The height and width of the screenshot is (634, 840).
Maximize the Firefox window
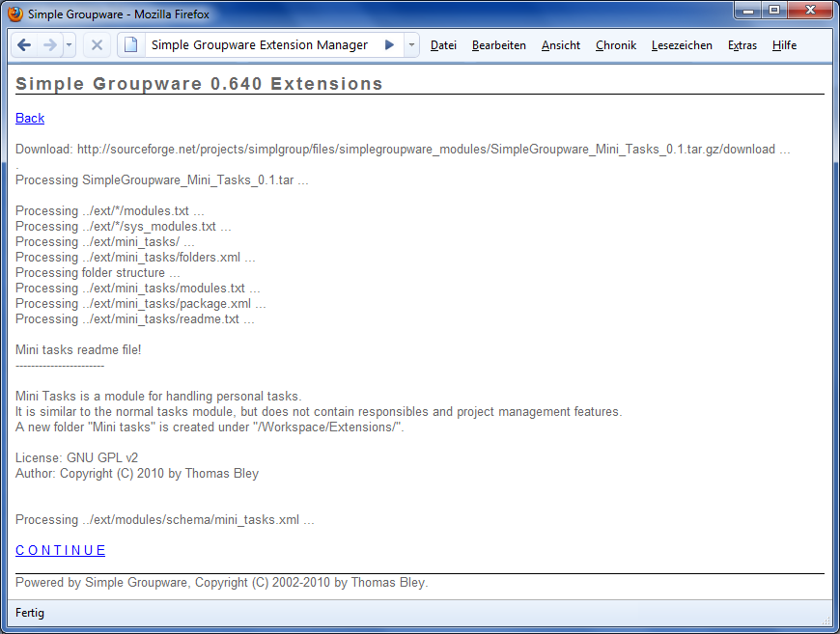coord(774,11)
